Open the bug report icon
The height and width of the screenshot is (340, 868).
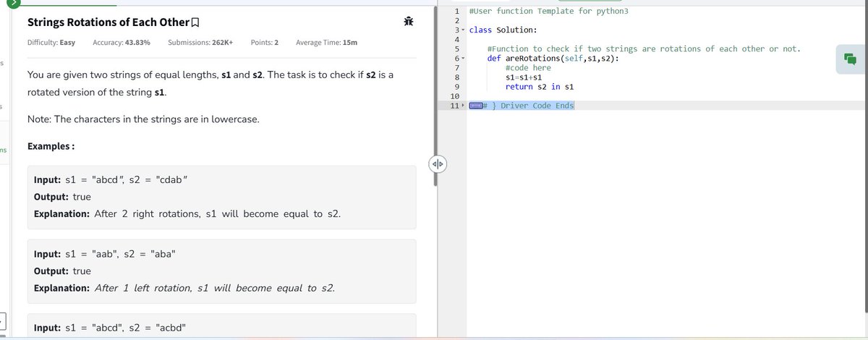(409, 22)
